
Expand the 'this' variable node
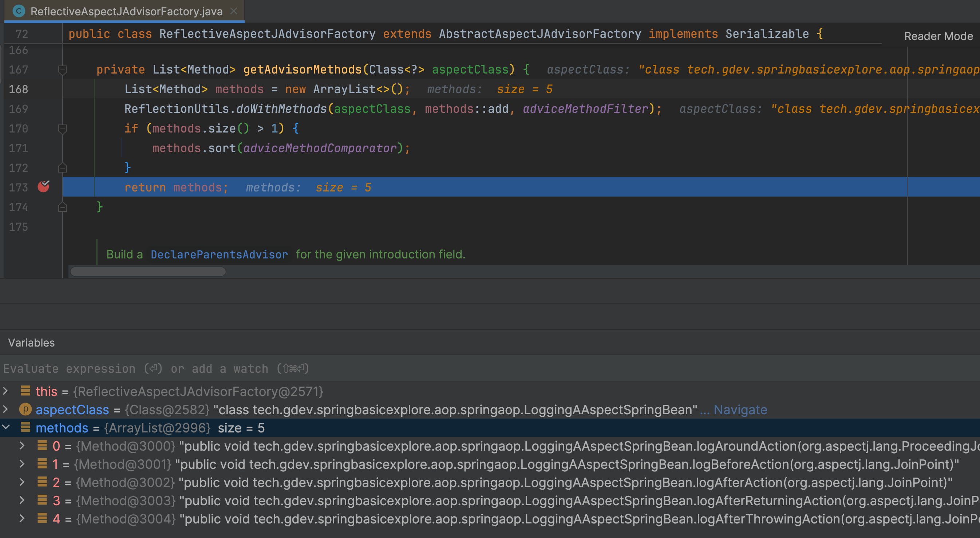[6, 391]
